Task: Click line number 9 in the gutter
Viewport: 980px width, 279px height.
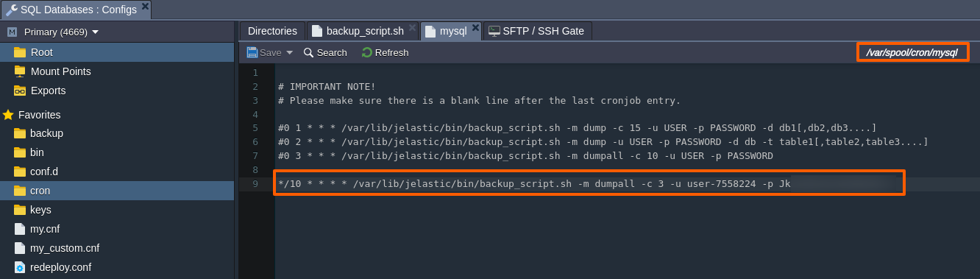Action: 255,184
